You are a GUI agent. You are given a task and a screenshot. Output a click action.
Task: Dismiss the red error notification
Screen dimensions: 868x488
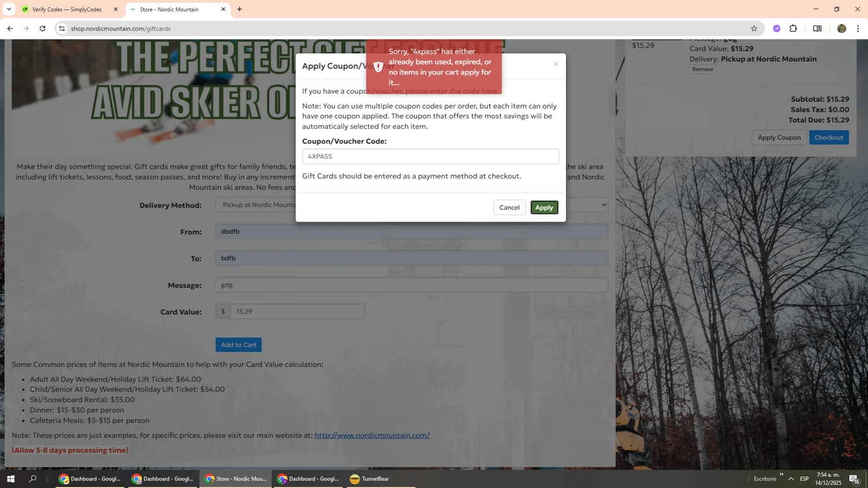(x=433, y=66)
